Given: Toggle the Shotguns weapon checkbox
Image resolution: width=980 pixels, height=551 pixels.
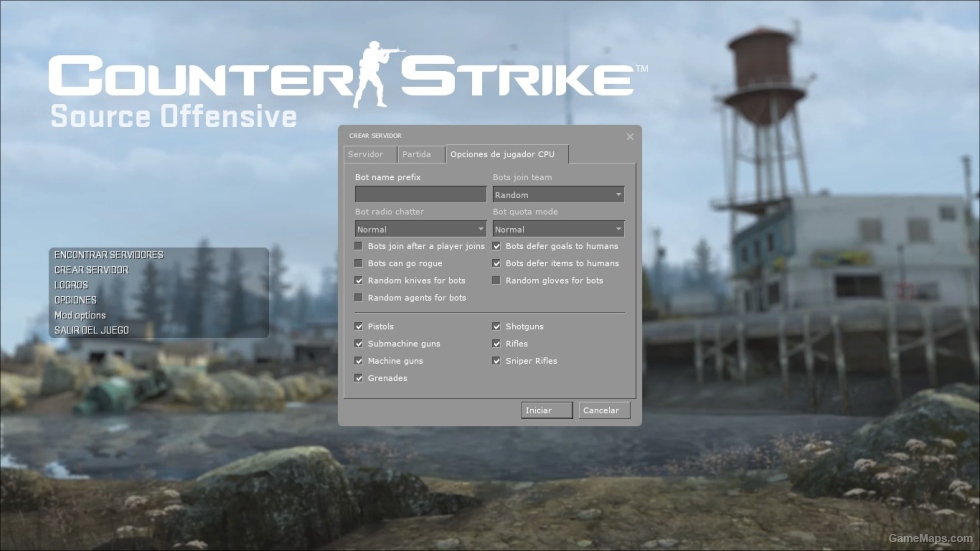Looking at the screenshot, I should [496, 326].
